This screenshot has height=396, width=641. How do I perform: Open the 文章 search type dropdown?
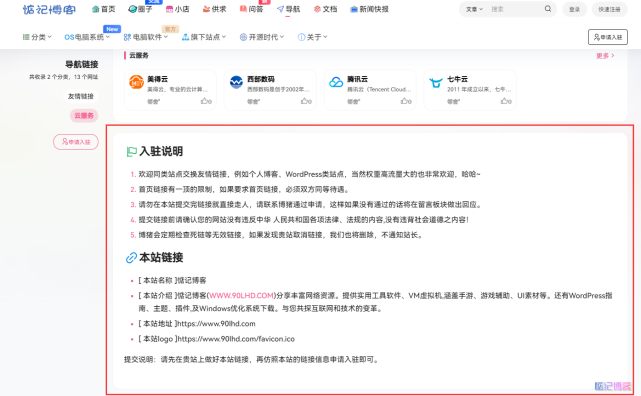474,9
